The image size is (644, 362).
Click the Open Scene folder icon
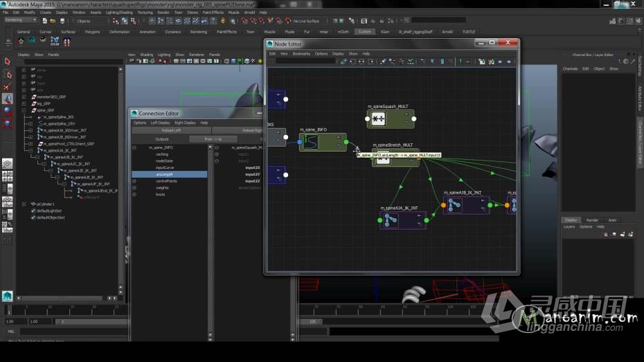coord(53,21)
